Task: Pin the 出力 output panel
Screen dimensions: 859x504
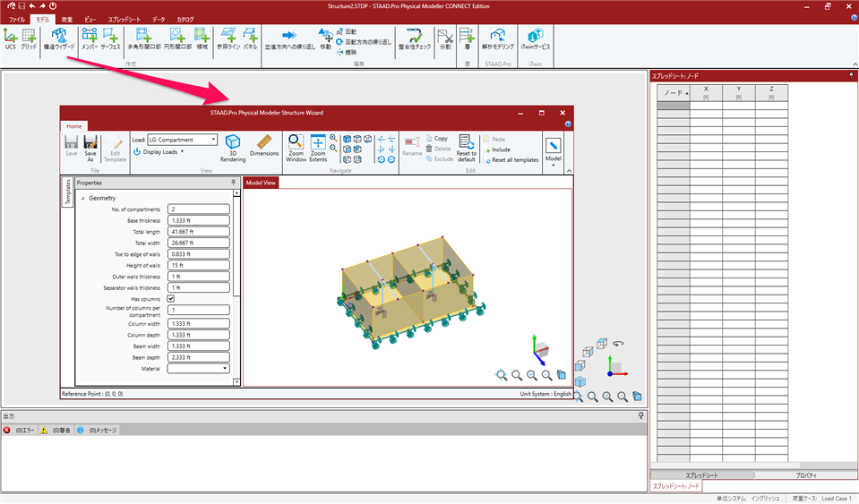Action: point(641,416)
